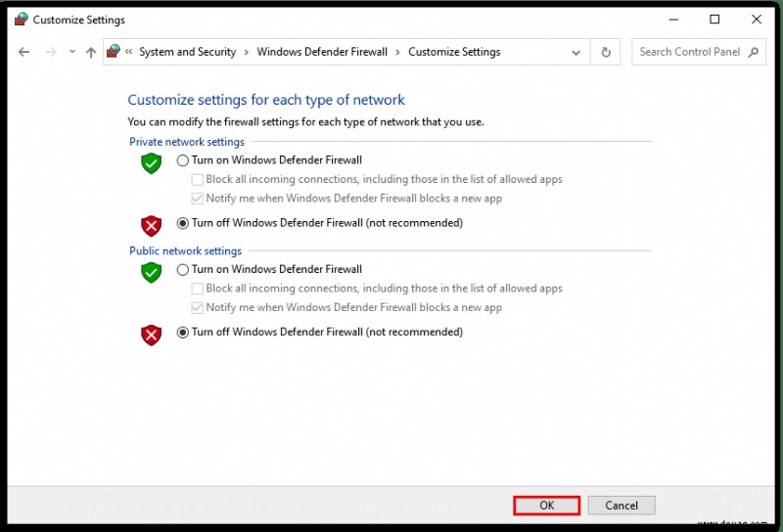This screenshot has width=783, height=532.
Task: Turn on firewall for private network
Action: pyautogui.click(x=183, y=160)
